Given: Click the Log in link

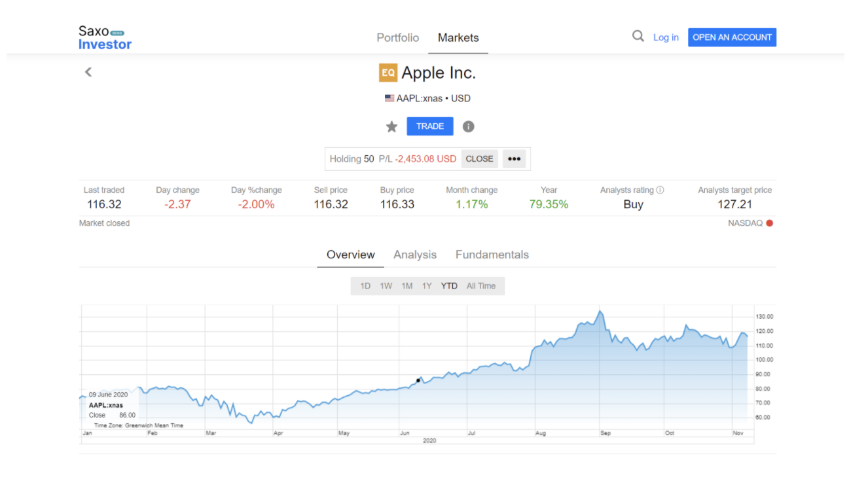Looking at the screenshot, I should coord(666,37).
